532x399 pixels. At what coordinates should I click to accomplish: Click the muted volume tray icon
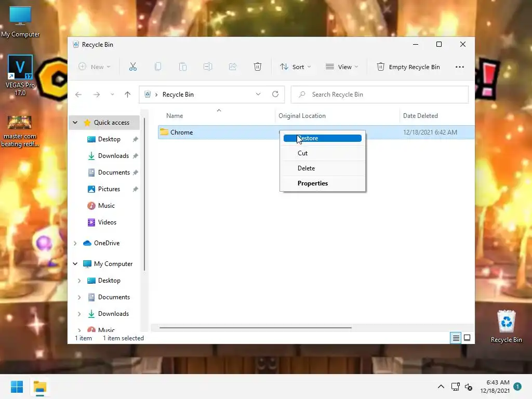click(x=469, y=387)
